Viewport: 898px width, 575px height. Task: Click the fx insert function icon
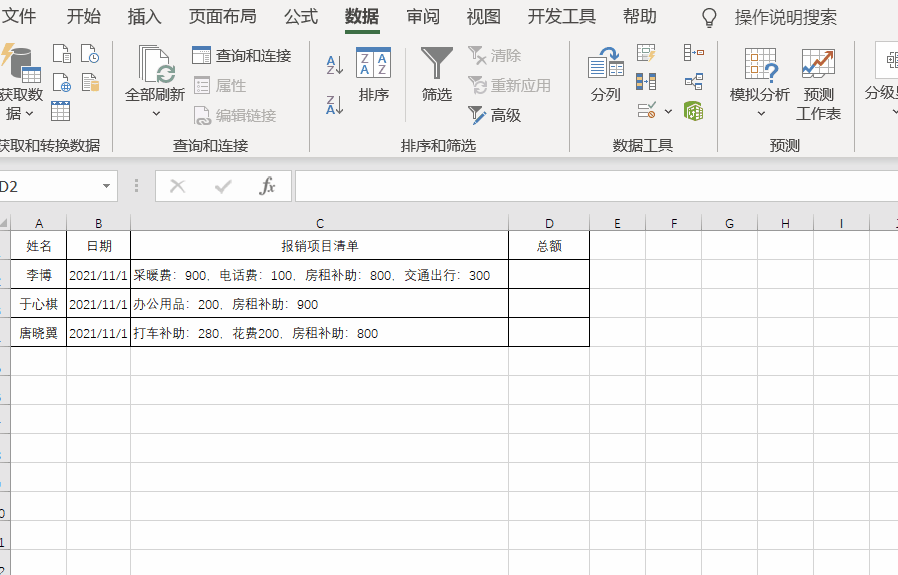[267, 186]
